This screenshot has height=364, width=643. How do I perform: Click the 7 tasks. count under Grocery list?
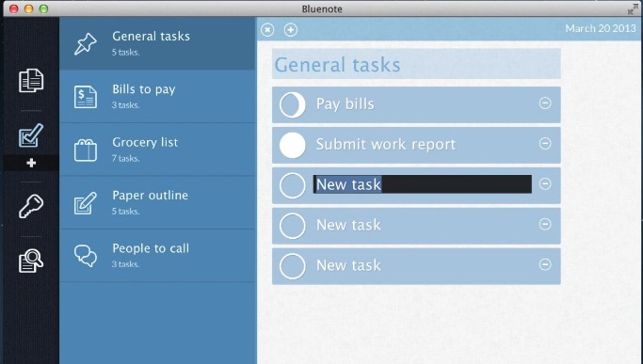pos(126,158)
